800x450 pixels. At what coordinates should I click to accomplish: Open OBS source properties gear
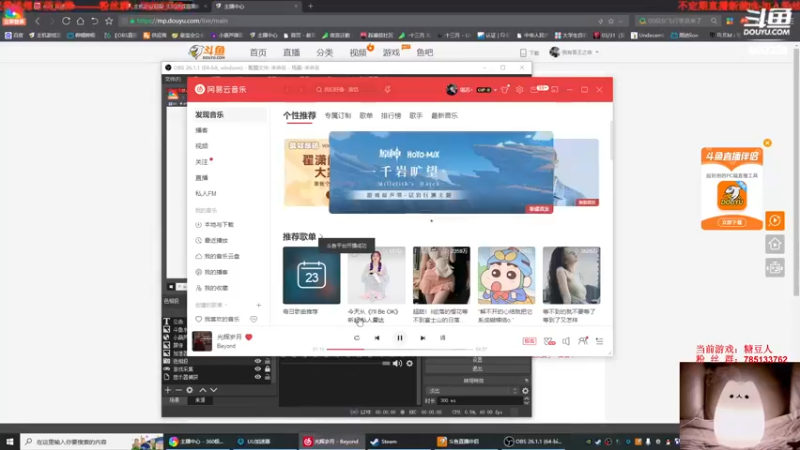point(190,390)
